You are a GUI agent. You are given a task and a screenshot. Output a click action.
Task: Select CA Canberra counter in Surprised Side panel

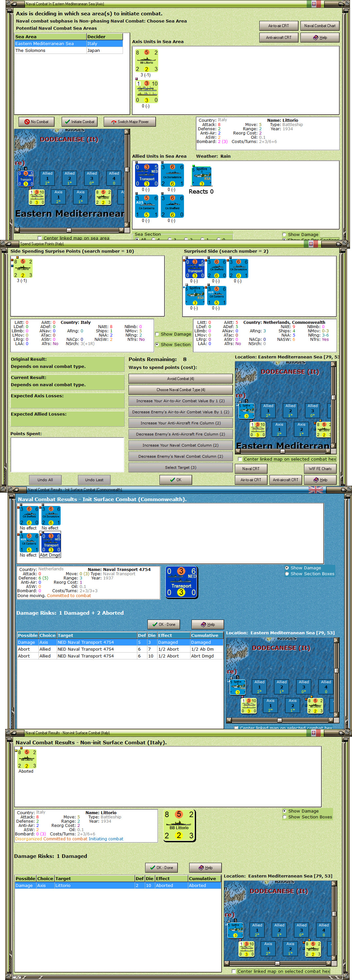217,295
